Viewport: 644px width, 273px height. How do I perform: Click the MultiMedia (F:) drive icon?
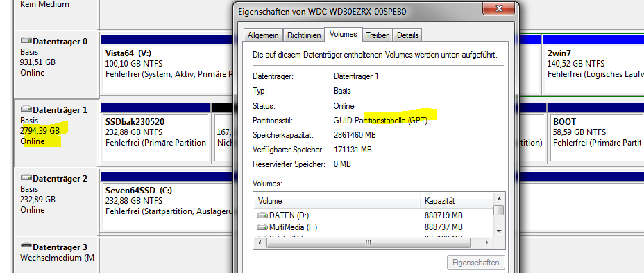[262, 227]
